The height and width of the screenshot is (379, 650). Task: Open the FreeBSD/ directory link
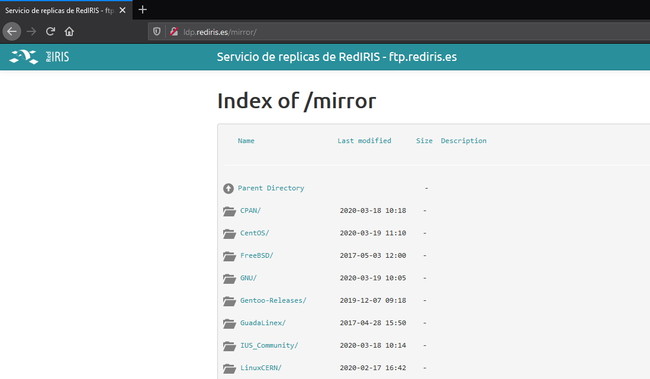point(257,255)
